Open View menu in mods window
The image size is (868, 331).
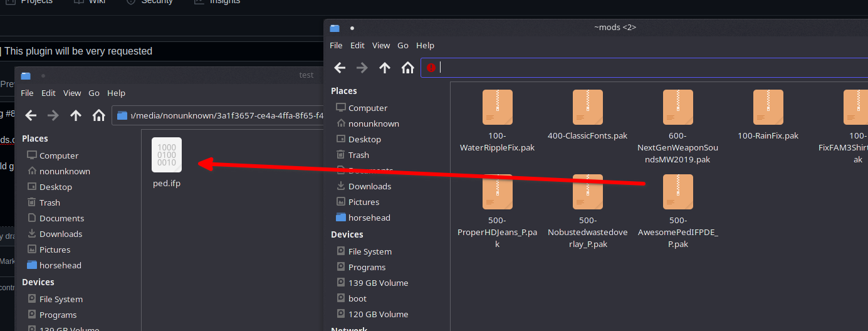coord(381,45)
